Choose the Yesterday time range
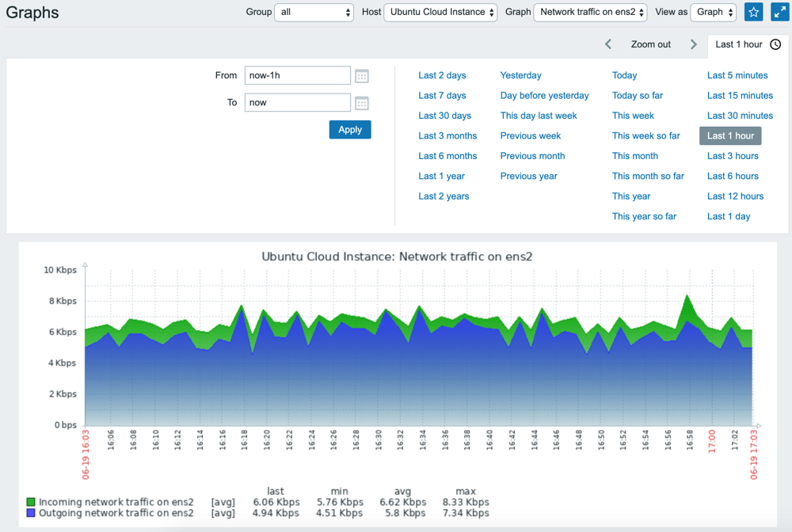 click(x=520, y=75)
